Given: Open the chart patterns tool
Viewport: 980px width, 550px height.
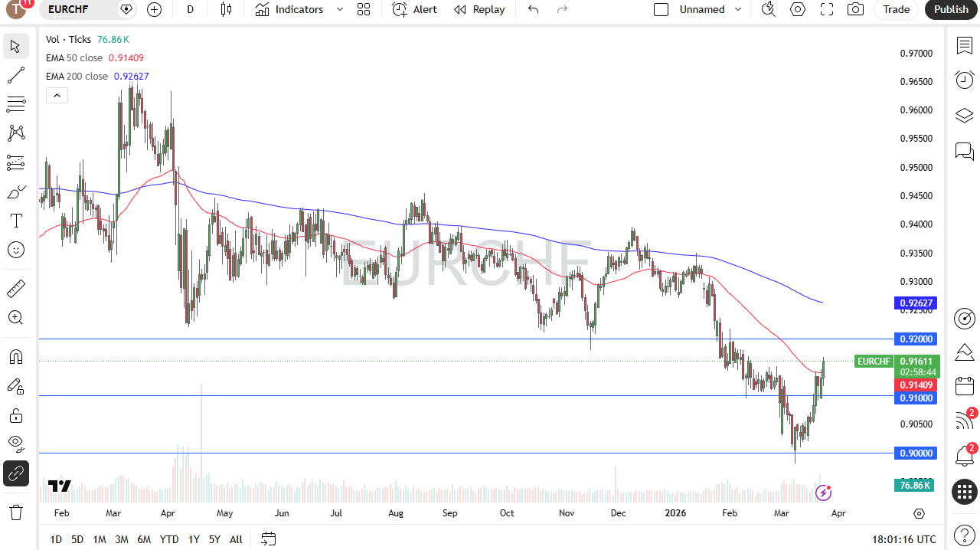Looking at the screenshot, I should point(16,133).
